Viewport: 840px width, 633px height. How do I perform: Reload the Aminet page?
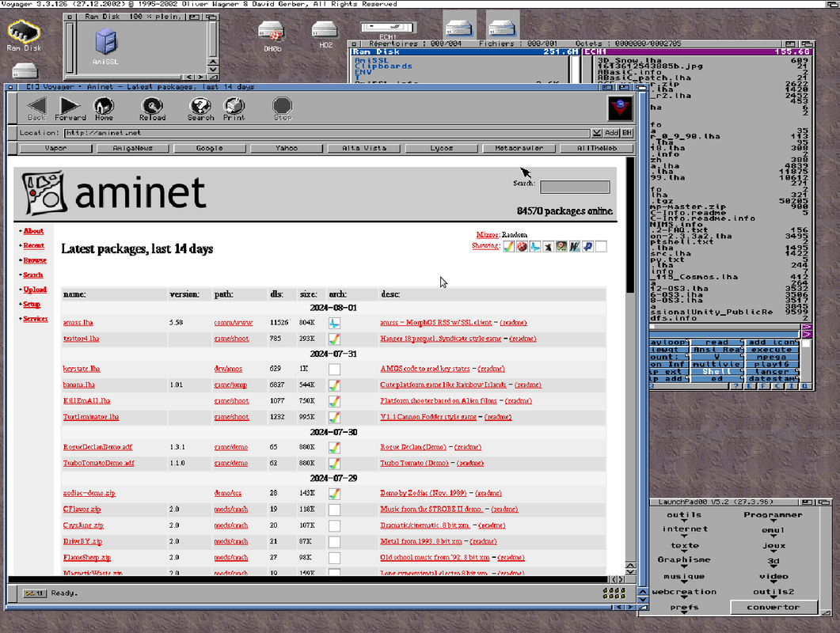(x=152, y=108)
